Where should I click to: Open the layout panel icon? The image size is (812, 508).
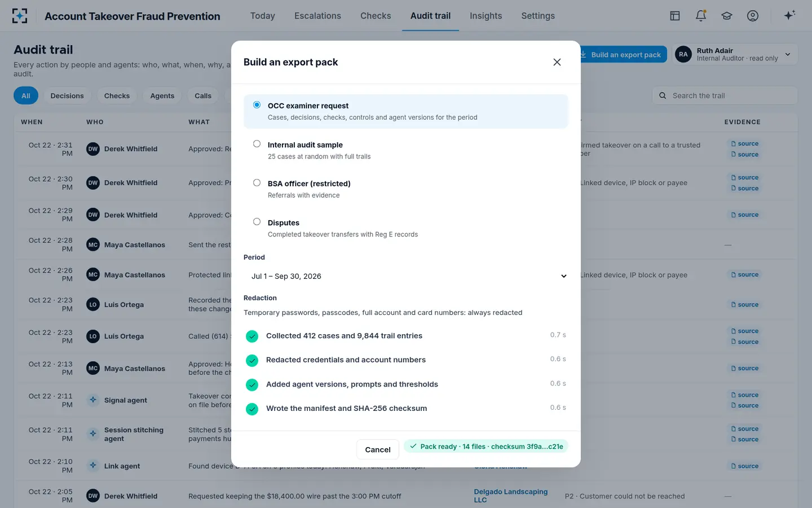(675, 16)
